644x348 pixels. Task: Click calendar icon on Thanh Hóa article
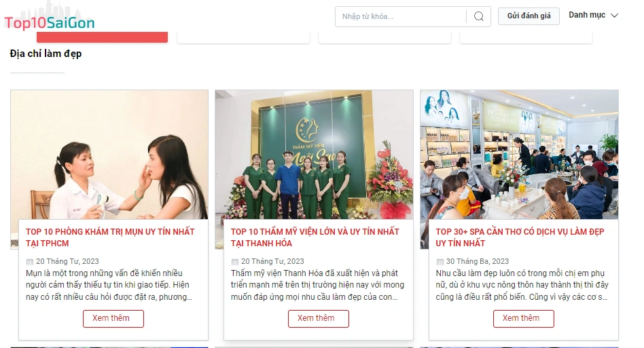click(234, 262)
